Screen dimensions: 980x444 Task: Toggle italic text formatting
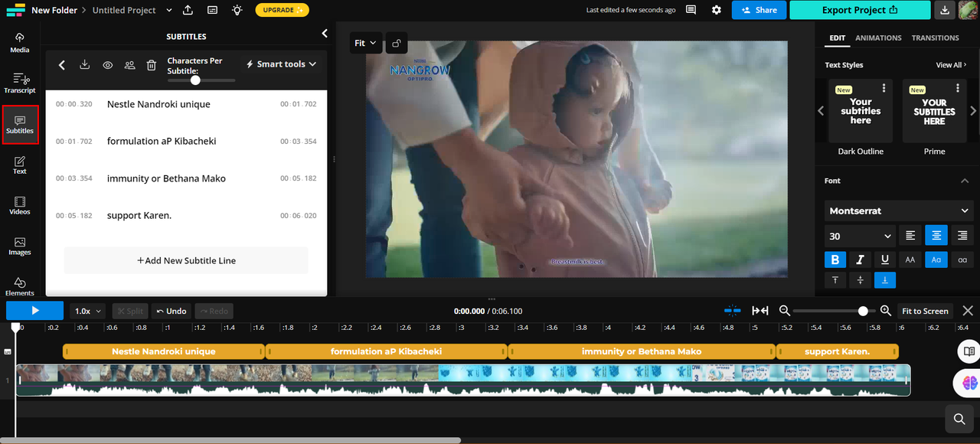pyautogui.click(x=860, y=260)
